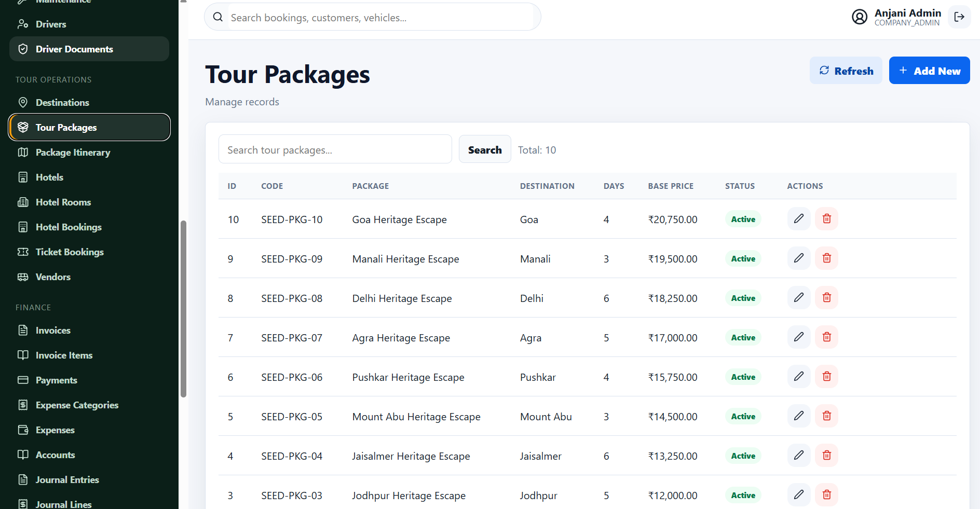Go to Ticket Bookings

click(x=89, y=252)
